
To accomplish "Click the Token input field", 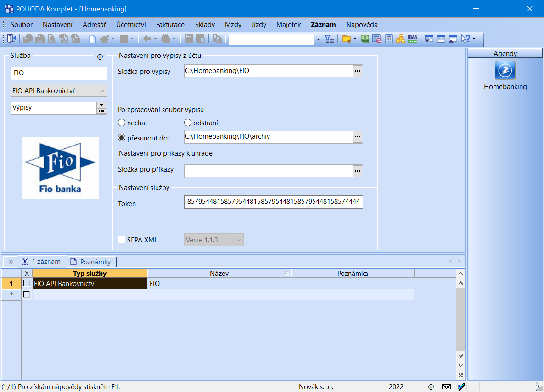I will point(273,202).
